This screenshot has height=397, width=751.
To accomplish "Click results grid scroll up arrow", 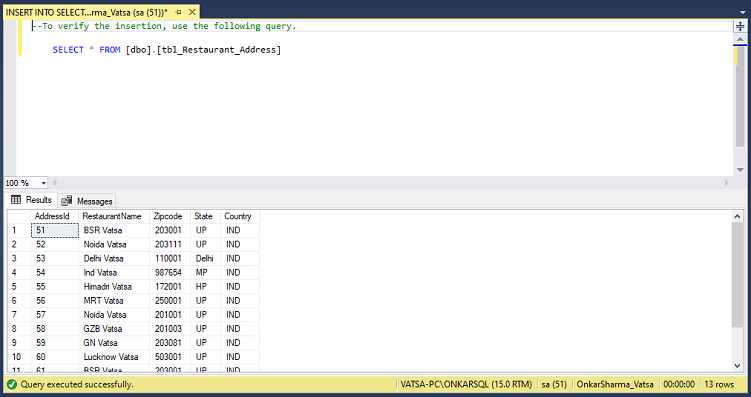I will click(x=738, y=216).
